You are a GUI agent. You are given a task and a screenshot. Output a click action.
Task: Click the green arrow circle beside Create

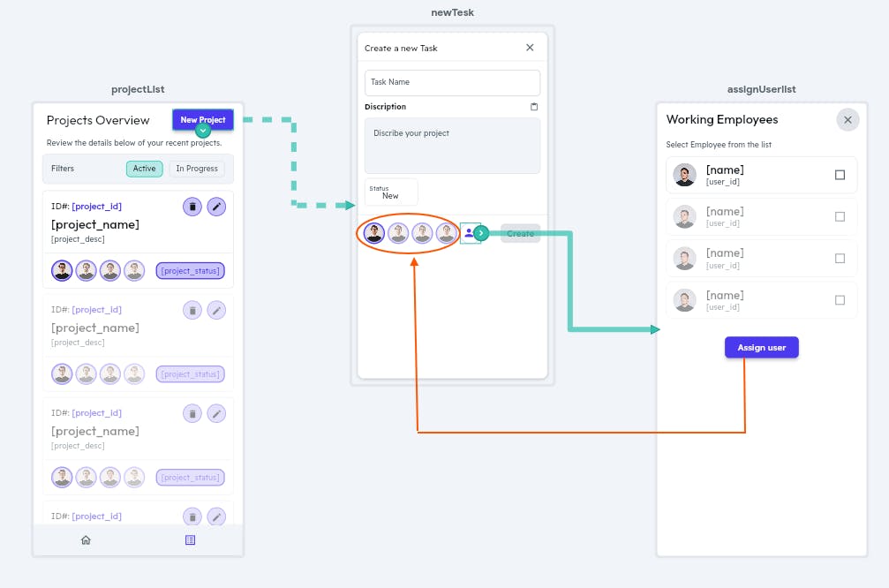(x=481, y=233)
